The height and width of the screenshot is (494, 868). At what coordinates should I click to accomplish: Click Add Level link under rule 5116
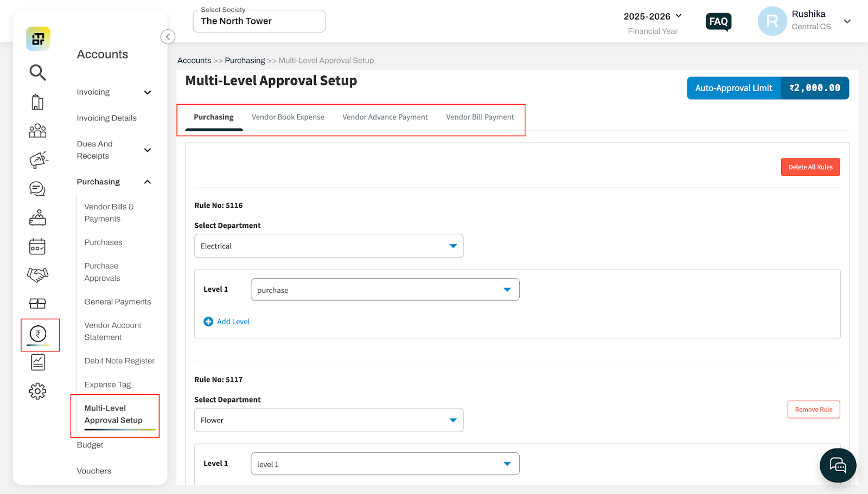227,322
